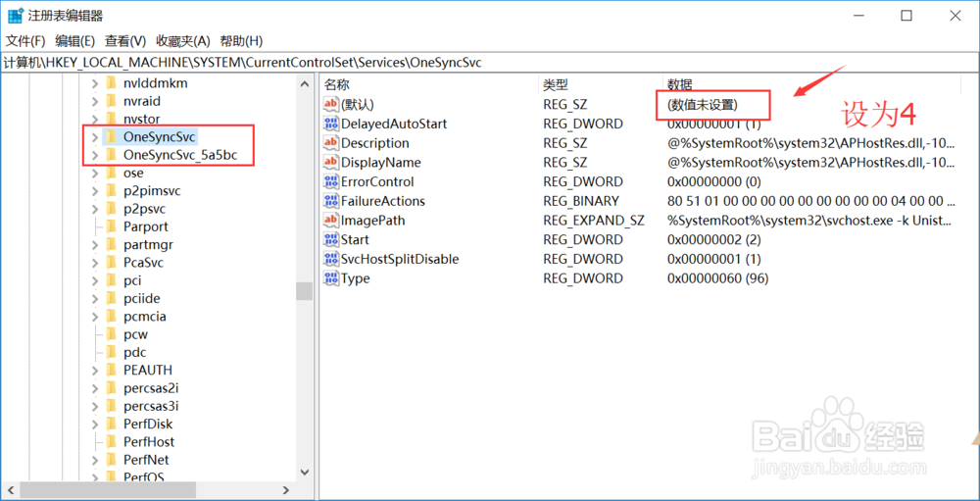Click the (默认) string value icon
Image resolution: width=980 pixels, height=501 pixels.
coord(330,105)
